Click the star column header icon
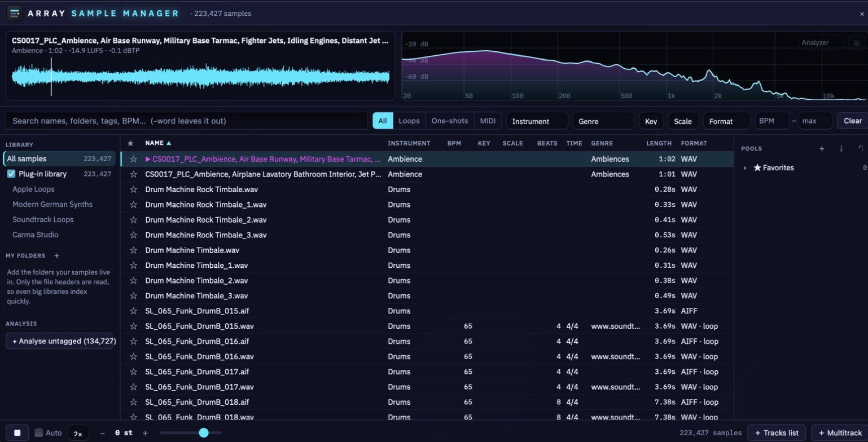The height and width of the screenshot is (442, 868). tap(130, 143)
